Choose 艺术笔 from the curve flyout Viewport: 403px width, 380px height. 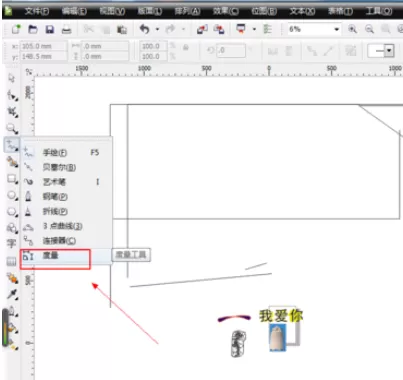pos(66,182)
